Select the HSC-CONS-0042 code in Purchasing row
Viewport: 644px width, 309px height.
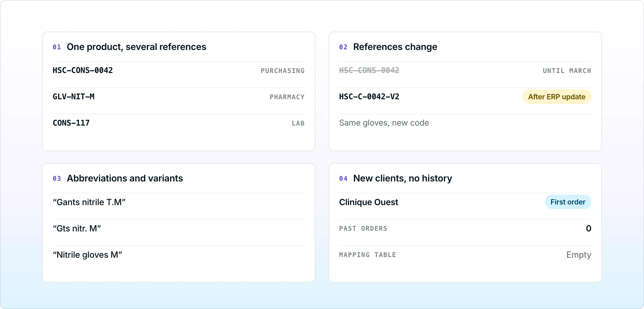(x=83, y=70)
